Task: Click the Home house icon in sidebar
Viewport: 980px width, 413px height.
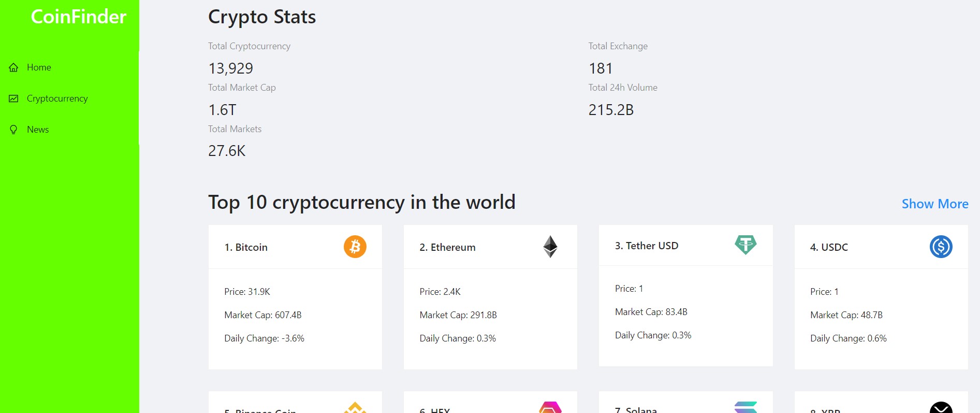Action: (14, 67)
